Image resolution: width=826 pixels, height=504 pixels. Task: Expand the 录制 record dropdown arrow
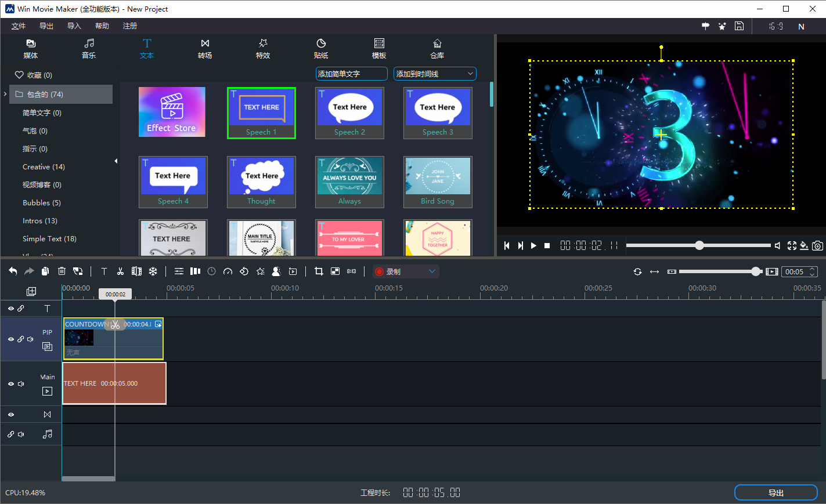click(432, 271)
